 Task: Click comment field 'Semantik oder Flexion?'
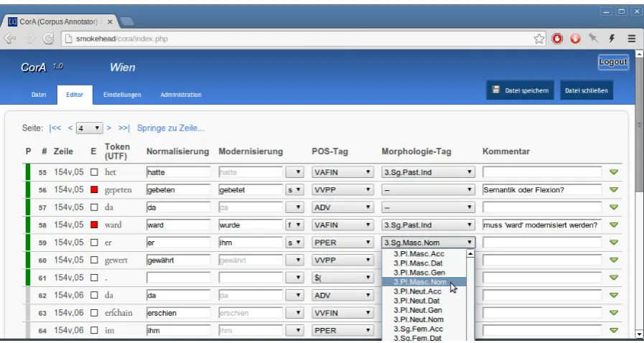point(542,190)
